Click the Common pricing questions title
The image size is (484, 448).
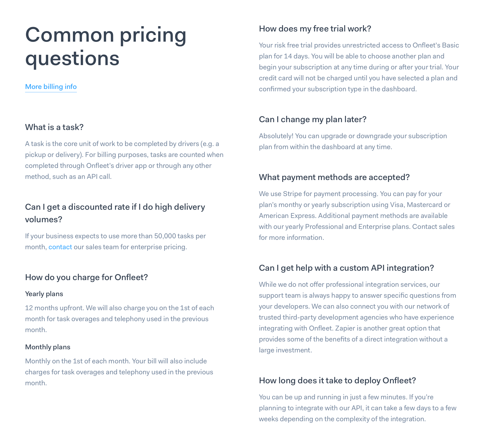(x=106, y=46)
